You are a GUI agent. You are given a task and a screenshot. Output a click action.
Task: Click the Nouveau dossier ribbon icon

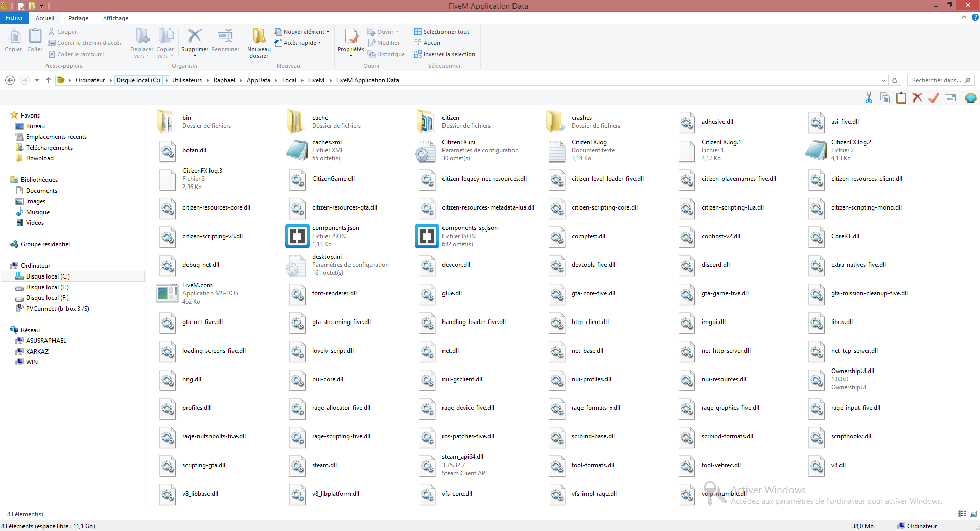(x=259, y=37)
